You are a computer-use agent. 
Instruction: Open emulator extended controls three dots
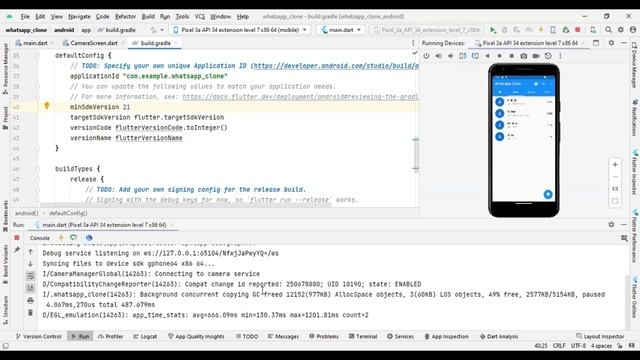click(560, 56)
